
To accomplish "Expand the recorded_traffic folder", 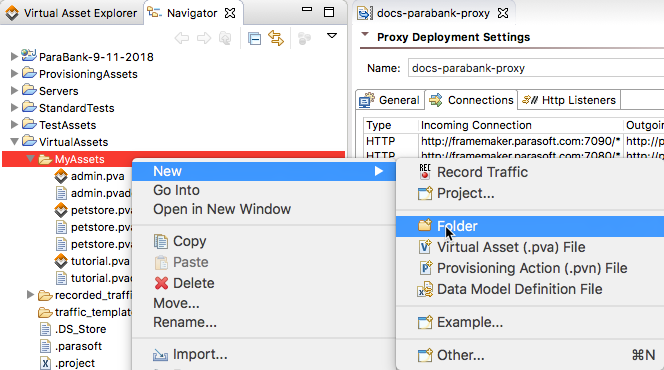I will point(30,294).
